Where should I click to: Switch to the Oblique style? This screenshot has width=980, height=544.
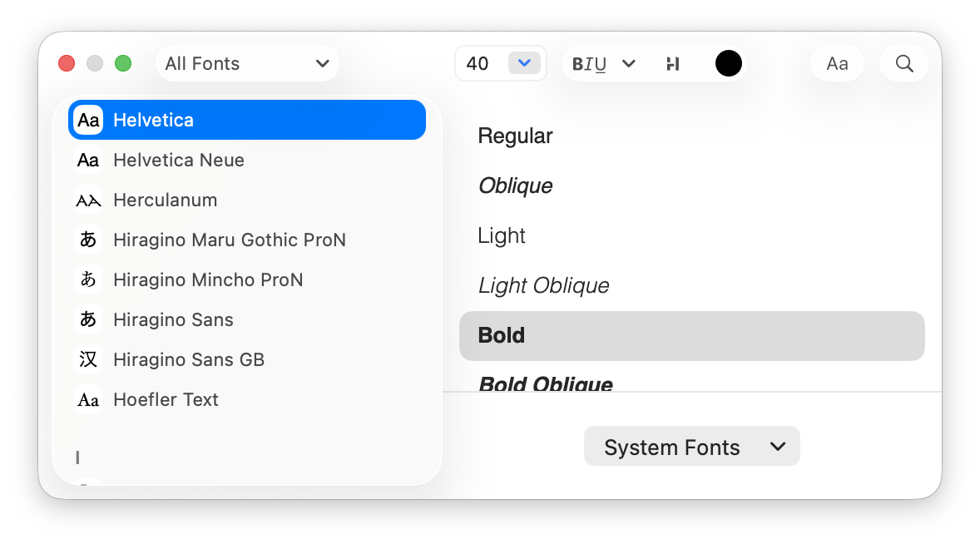(515, 185)
